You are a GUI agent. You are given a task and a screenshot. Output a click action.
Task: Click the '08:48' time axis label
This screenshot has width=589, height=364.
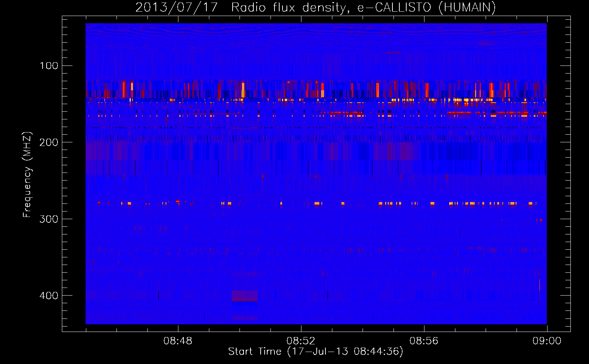(178, 341)
